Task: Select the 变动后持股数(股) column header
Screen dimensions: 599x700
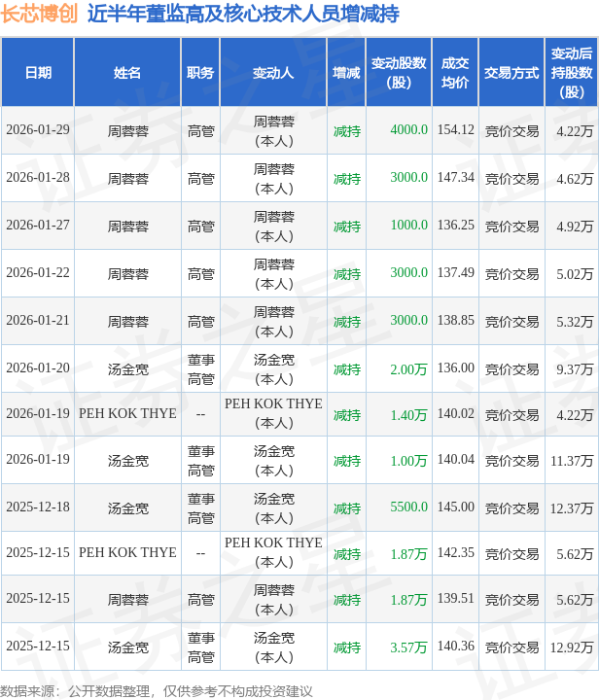Action: [572, 72]
